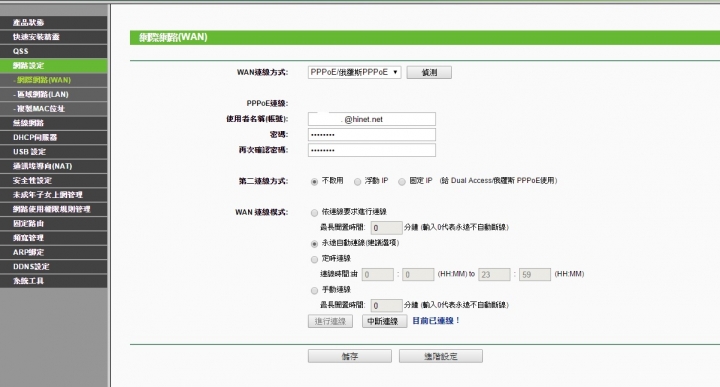Open 未成年子女上網管理 sidebar item
This screenshot has width=720, height=387.
click(54, 195)
